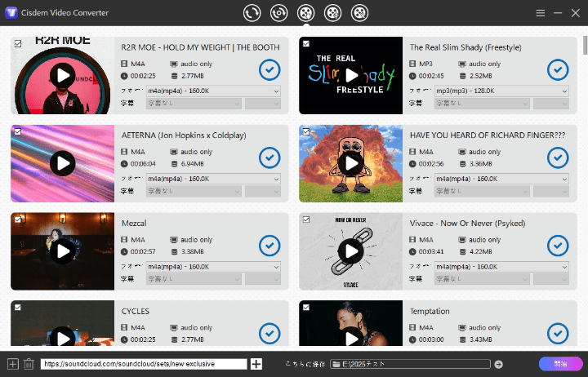This screenshot has height=377, width=588.
Task: Uncheck the CYCLES item checkbox
Action: (x=18, y=308)
